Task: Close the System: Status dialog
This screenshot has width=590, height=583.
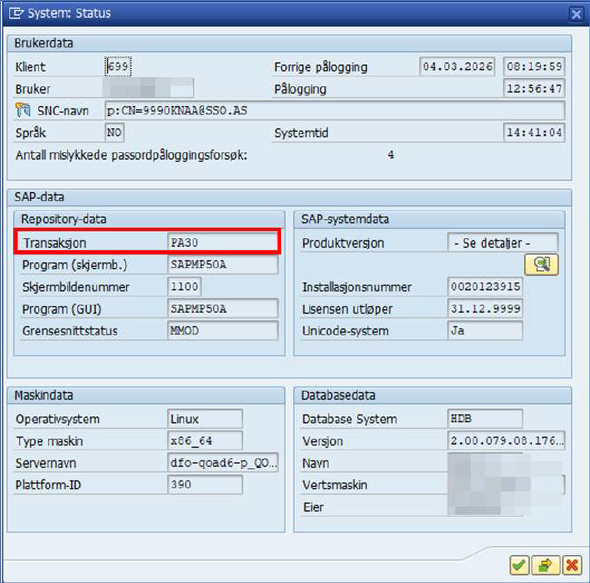Action: 576,14
